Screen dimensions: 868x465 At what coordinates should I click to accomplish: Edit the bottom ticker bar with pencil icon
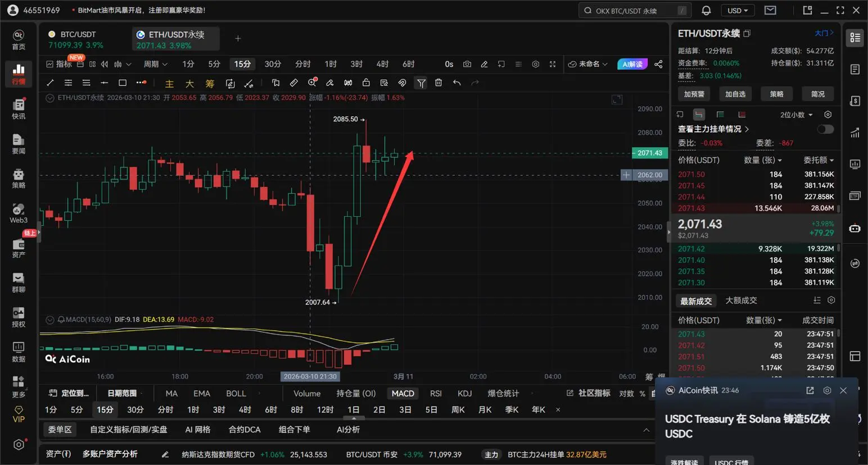[x=165, y=454]
